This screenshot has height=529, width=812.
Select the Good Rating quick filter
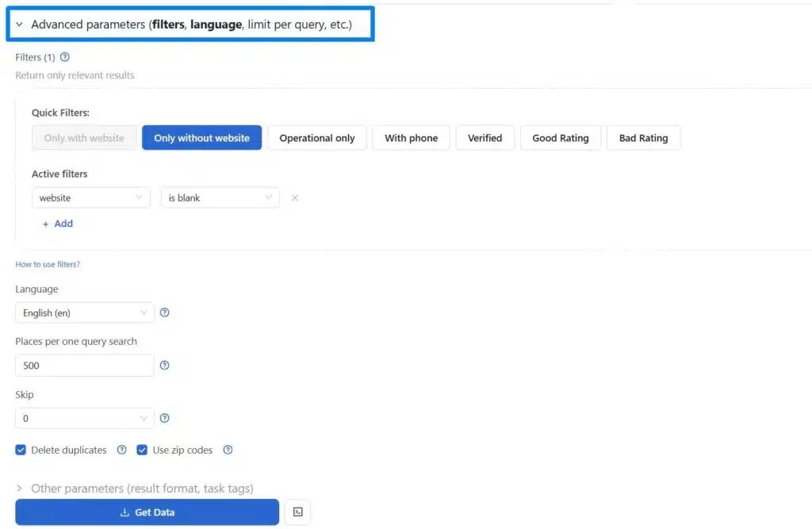click(x=561, y=137)
